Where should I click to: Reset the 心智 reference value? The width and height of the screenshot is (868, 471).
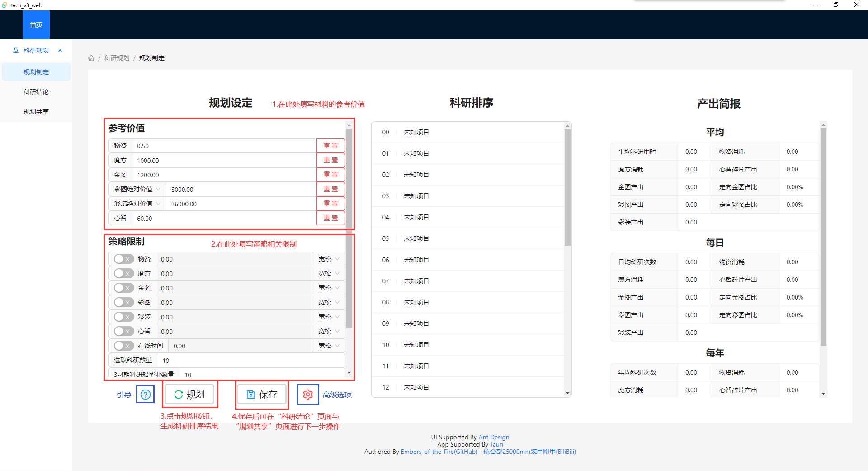(x=330, y=218)
